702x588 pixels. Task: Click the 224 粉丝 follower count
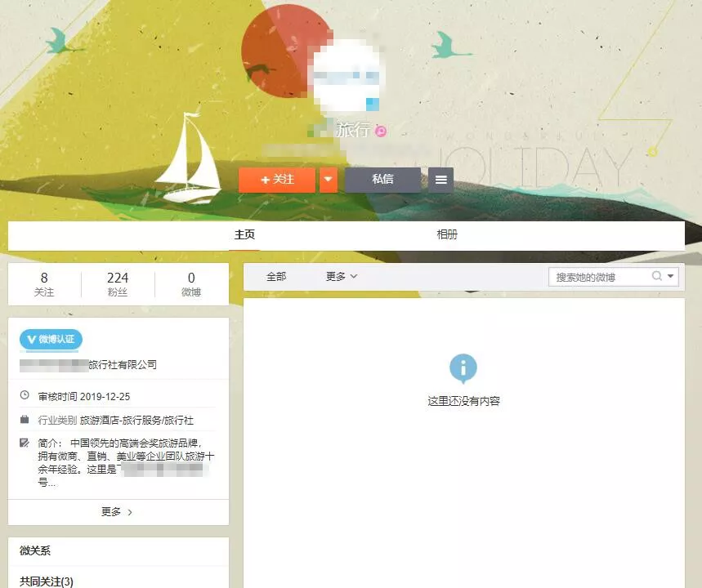[117, 283]
